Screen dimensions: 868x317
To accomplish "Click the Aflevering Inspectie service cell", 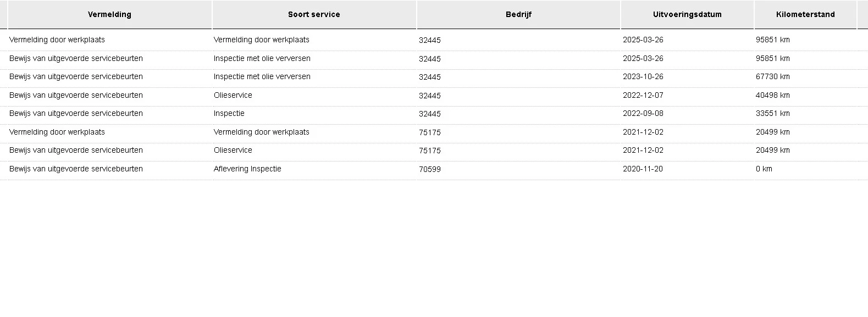I will click(x=247, y=169).
